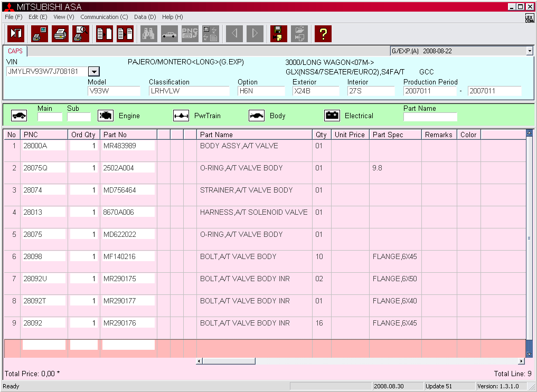Image resolution: width=537 pixels, height=392 pixels.
Task: Click the binoculars search icon
Action: (148, 34)
